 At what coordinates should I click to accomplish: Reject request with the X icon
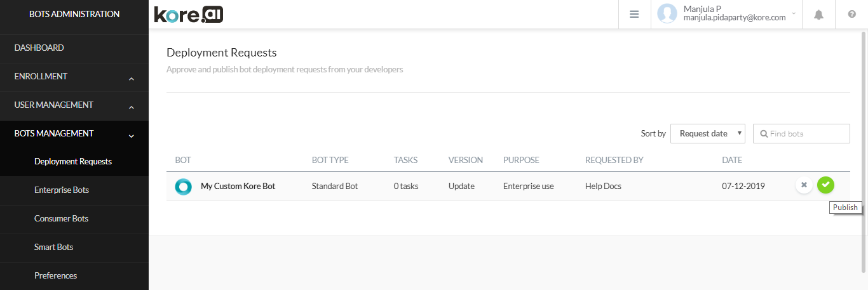point(804,185)
